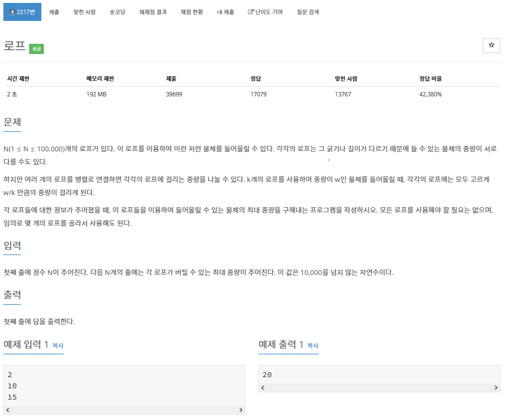This screenshot has width=515, height=420.
Task: Open the 재채점 결과 page
Action: (x=153, y=12)
